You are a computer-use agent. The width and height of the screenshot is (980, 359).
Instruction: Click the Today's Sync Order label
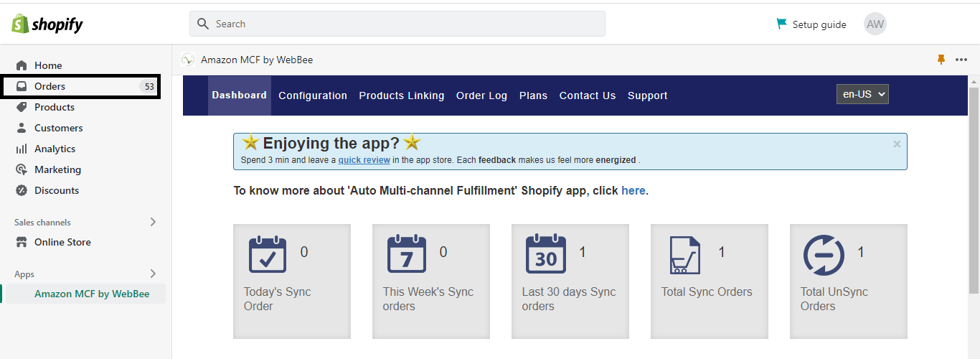[x=278, y=299]
